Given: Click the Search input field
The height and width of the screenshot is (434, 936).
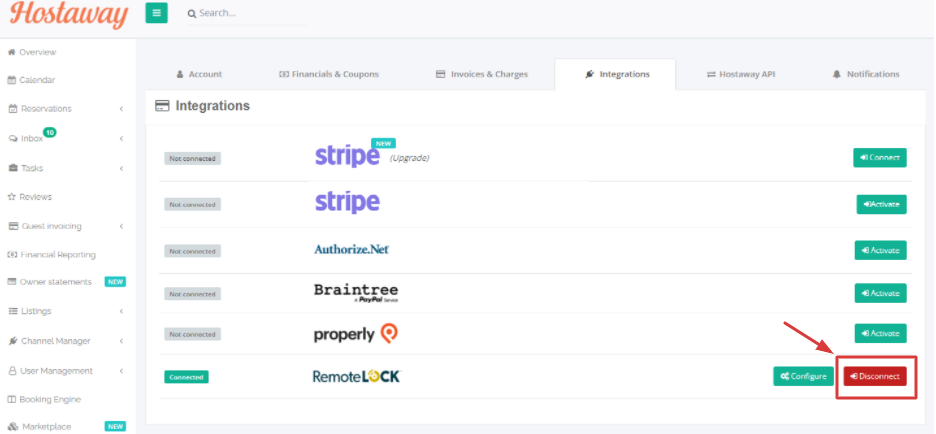Looking at the screenshot, I should pyautogui.click(x=247, y=13).
